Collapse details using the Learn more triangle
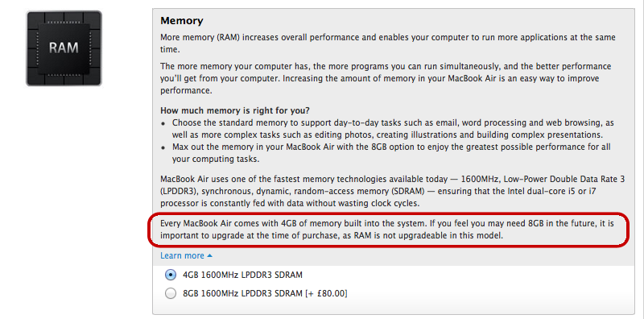The height and width of the screenshot is (319, 644). (210, 255)
